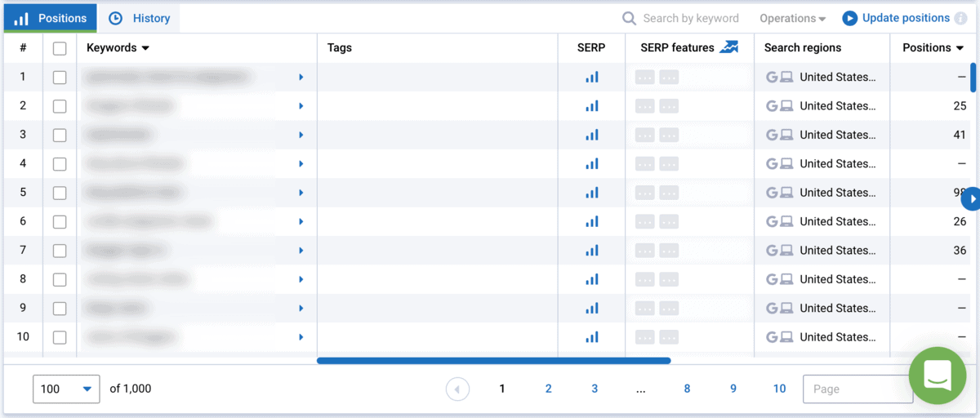
Task: Expand keyword details arrow in row 7
Action: 301,251
